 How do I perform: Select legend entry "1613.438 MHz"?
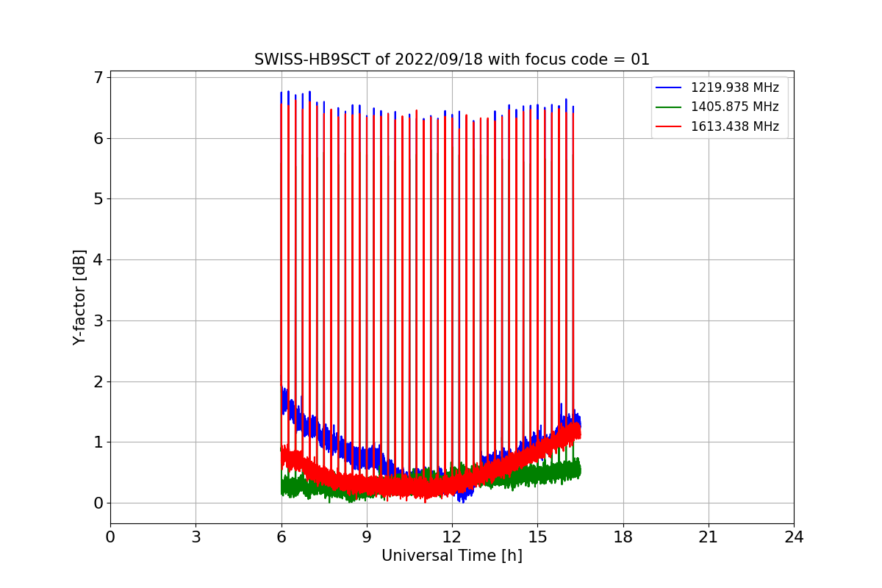click(x=735, y=126)
